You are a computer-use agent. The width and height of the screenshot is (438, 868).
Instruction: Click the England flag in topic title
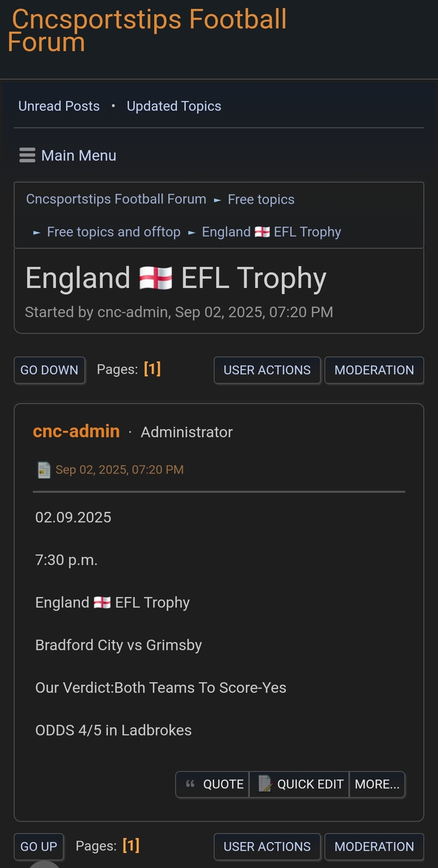tap(156, 278)
